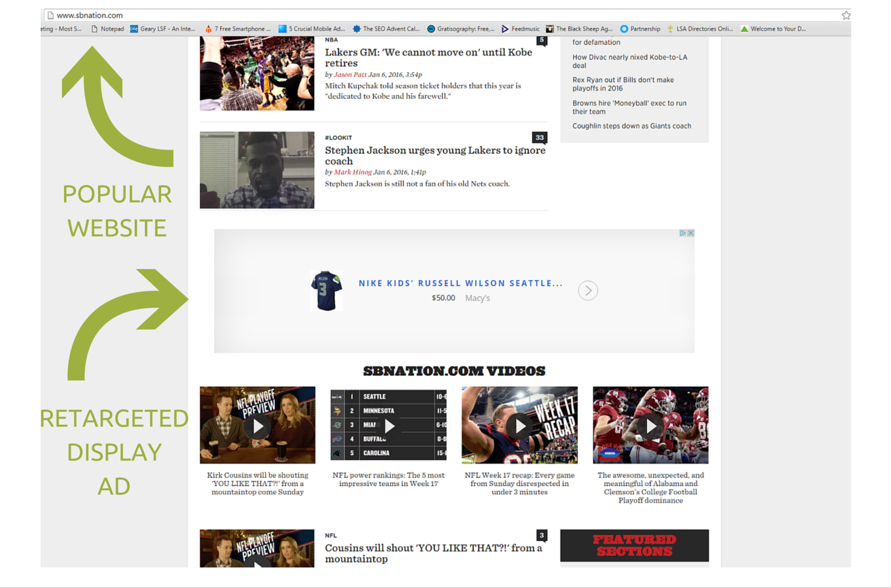Screen dimensions: 891x588
Task: Open the Notepad bookmark
Action: [107, 29]
